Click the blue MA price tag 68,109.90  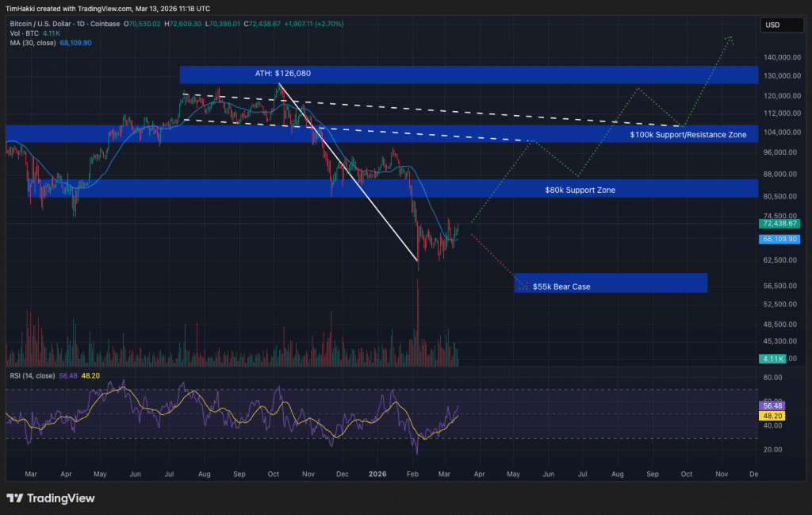click(x=780, y=238)
